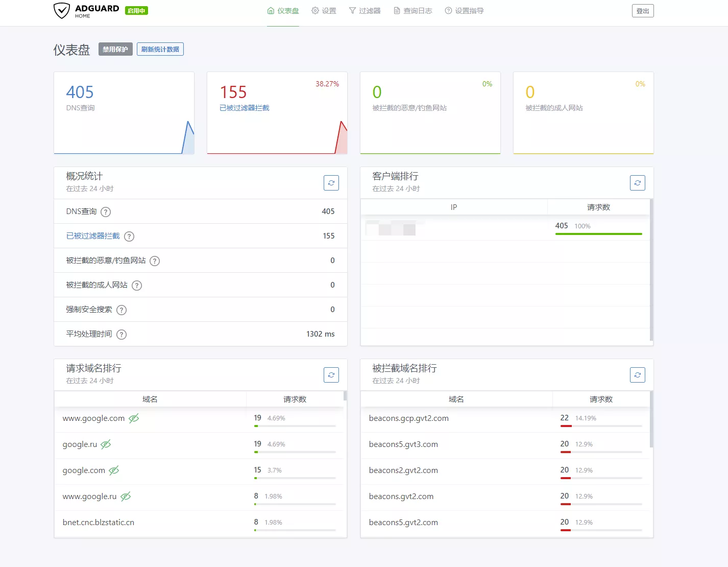Select the beacons5.gvt3.com blocked entry
The height and width of the screenshot is (567, 728).
(x=403, y=444)
